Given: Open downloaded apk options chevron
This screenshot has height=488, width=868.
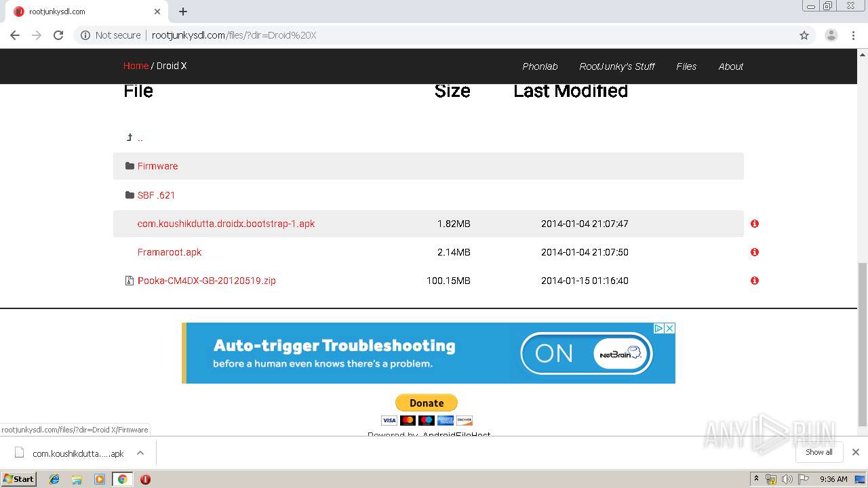Looking at the screenshot, I should 140,453.
